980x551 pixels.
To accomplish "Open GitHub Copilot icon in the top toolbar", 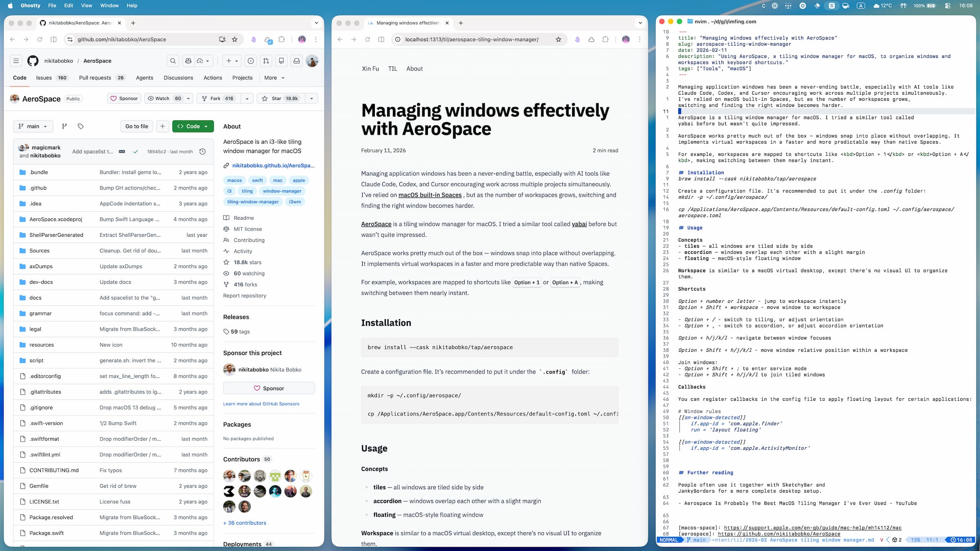I will click(188, 60).
